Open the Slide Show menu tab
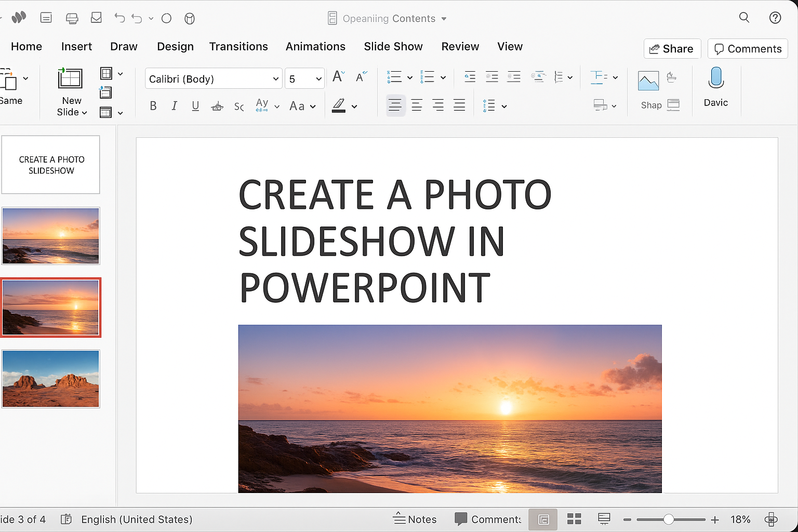Viewport: 798px width, 532px height. coord(393,46)
